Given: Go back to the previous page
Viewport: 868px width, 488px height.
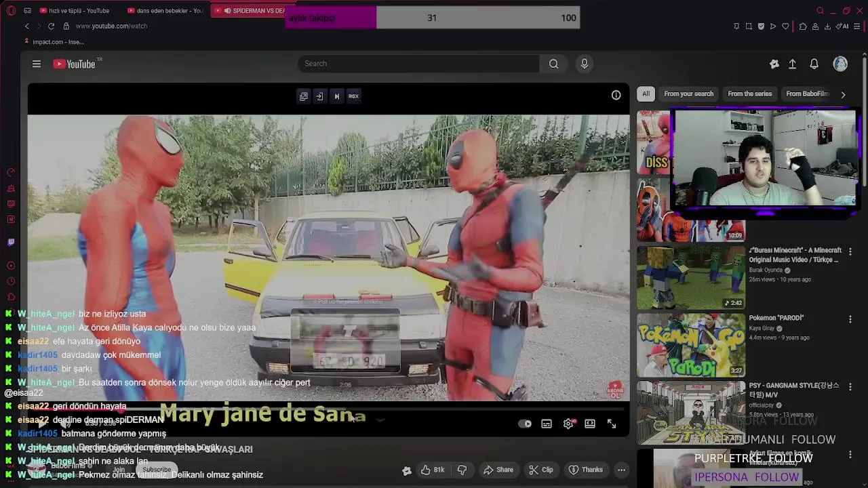Looking at the screenshot, I should tap(27, 26).
